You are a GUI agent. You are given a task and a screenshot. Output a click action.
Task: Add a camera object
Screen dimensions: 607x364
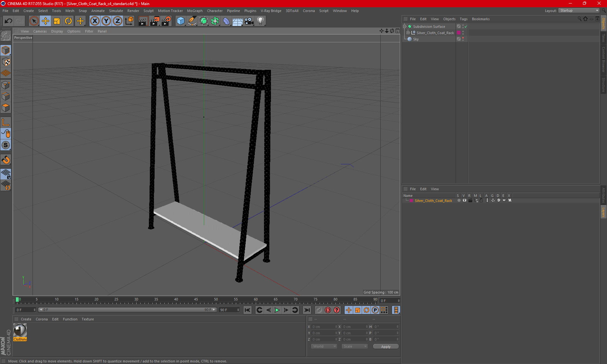[249, 21]
